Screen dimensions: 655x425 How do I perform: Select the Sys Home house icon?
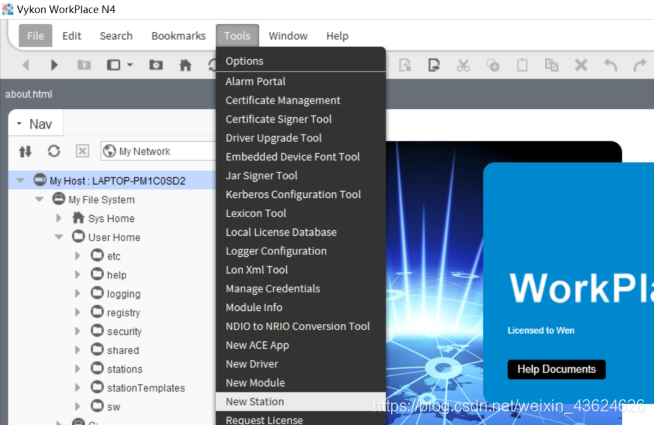tap(78, 217)
